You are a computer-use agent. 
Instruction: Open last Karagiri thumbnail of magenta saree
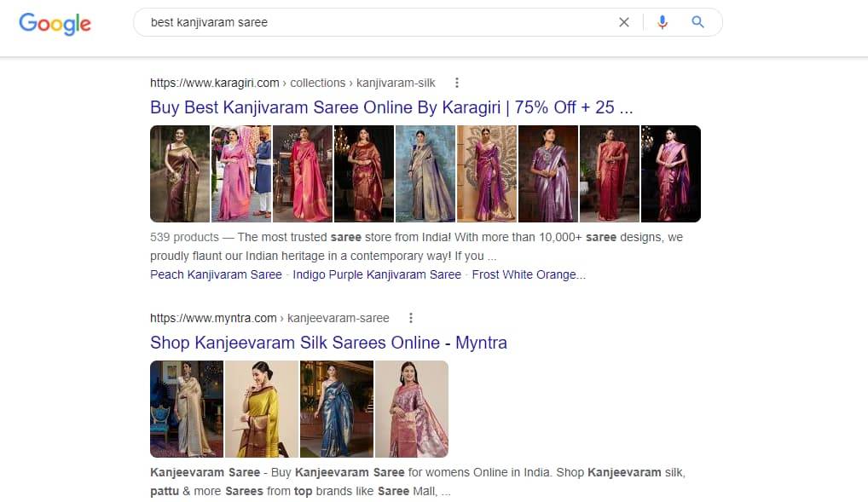tap(671, 174)
